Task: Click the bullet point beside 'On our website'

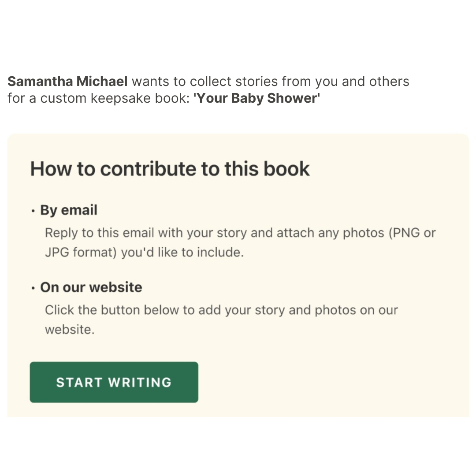Action: coord(33,288)
